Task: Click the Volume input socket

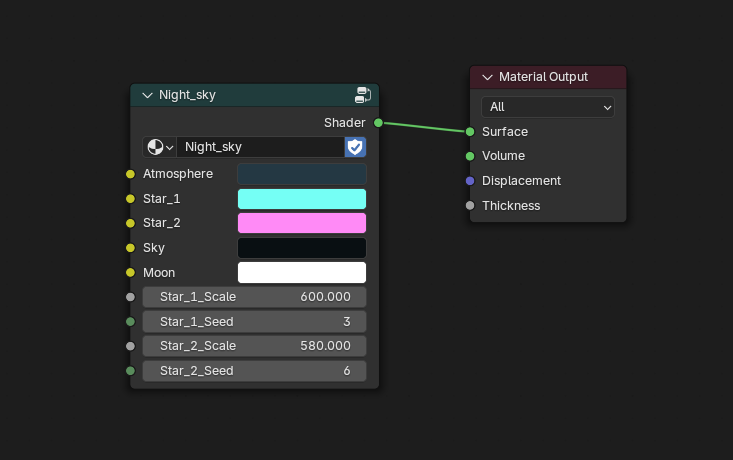Action: pos(470,156)
